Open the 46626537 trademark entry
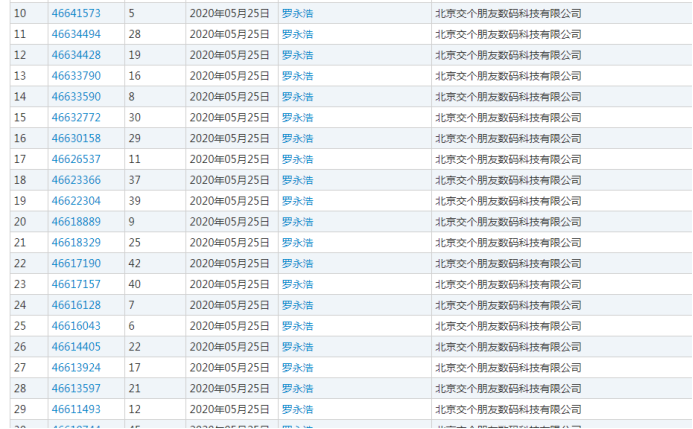 pyautogui.click(x=76, y=159)
